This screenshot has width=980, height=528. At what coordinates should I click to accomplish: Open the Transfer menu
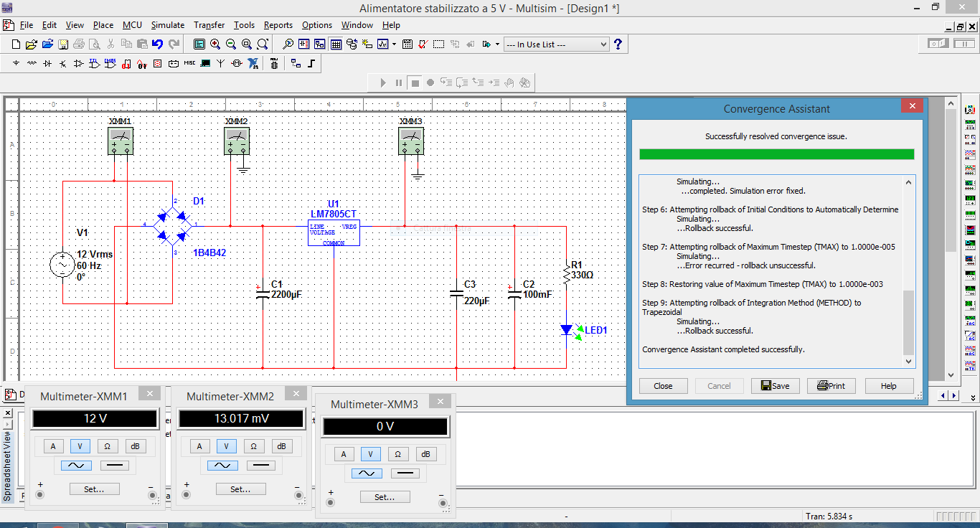tap(209, 25)
